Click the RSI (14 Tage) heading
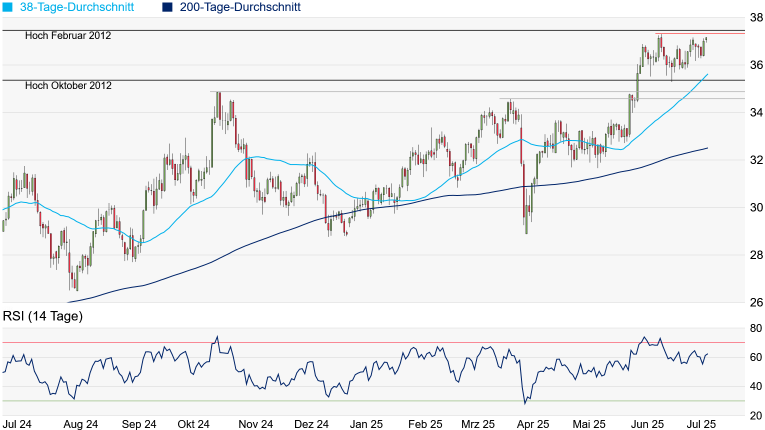This screenshot has width=765, height=430. [x=43, y=316]
